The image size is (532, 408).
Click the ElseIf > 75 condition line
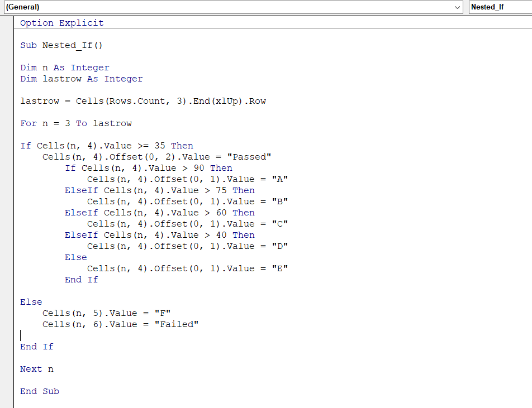point(159,190)
